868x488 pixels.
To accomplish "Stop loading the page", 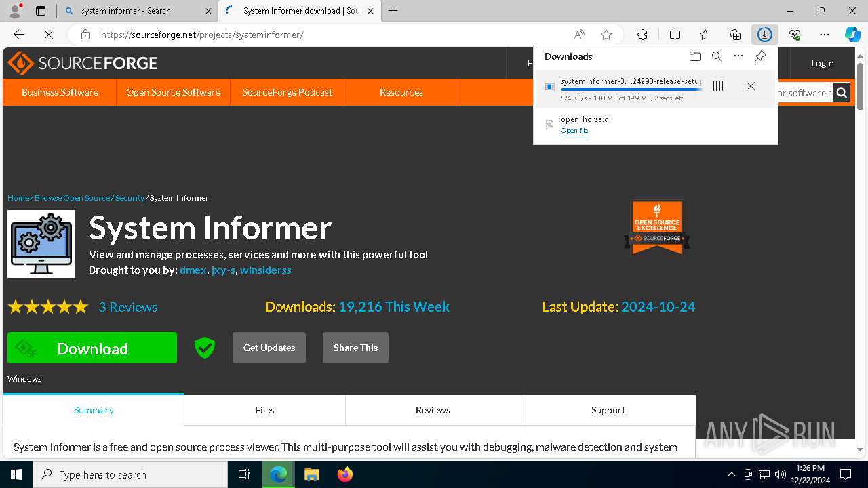I will (x=48, y=35).
